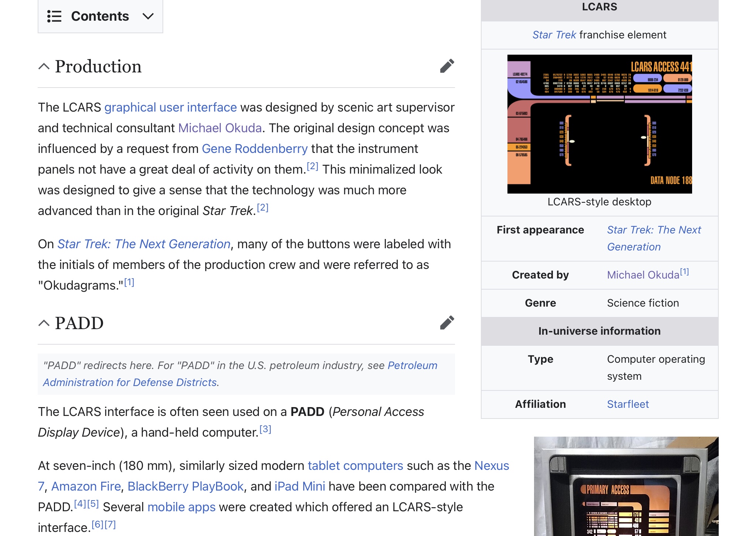The image size is (756, 536).
Task: Follow the Nexus 7 link
Action: (x=492, y=465)
